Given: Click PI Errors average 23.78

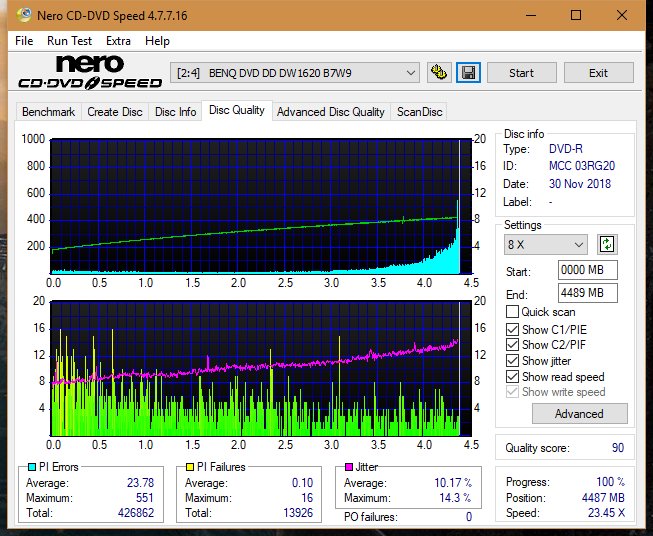Looking at the screenshot, I should tap(140, 483).
